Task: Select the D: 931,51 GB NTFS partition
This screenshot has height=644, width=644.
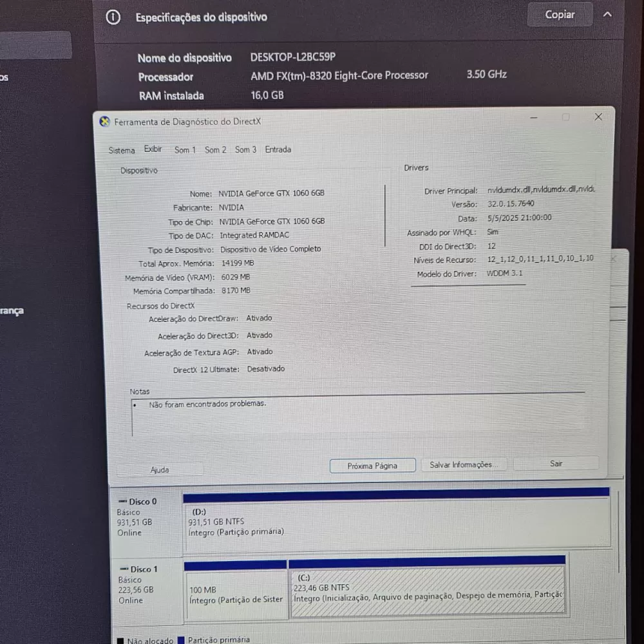Action: click(x=397, y=522)
